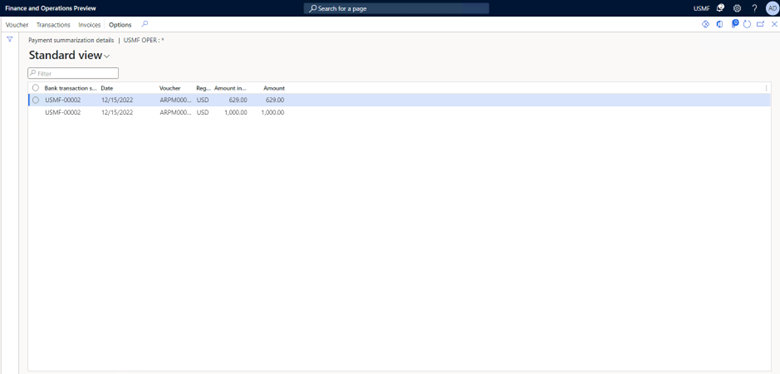The height and width of the screenshot is (374, 780).
Task: Open grid options via the vertical ellipsis
Action: 766,88
